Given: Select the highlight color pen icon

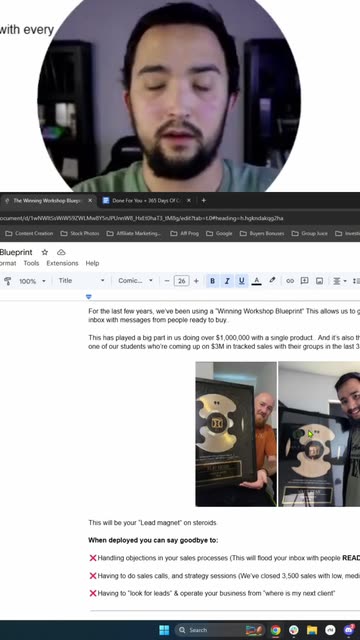Looking at the screenshot, I should tap(272, 280).
